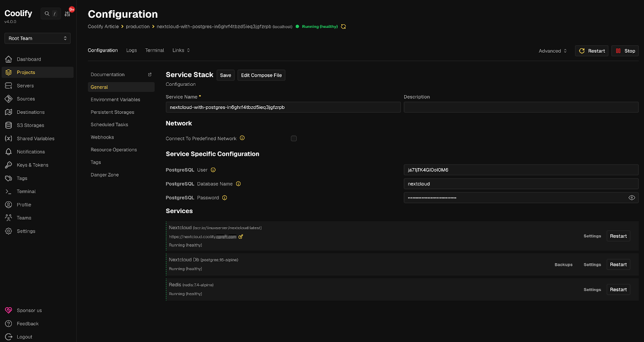The image size is (644, 342).
Task: Click the Coolify Article breadcrumb
Action: [x=103, y=26]
